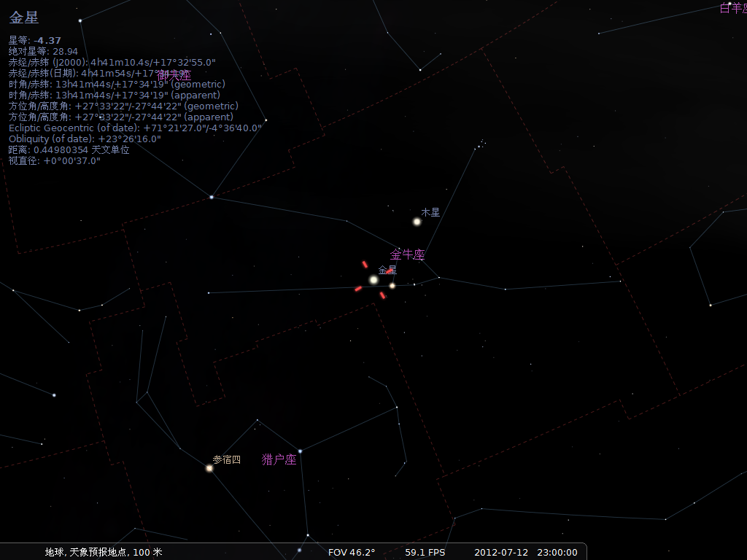747x560 pixels.
Task: Click the distance line 距离 0.44980354 天文单位
Action: coord(69,150)
